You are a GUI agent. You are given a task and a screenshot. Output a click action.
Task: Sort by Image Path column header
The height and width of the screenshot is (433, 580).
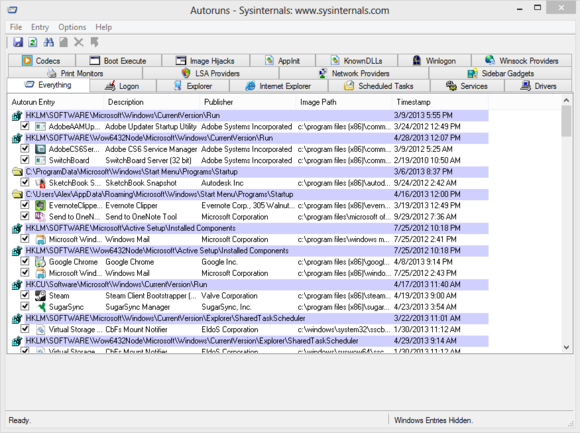(x=344, y=102)
